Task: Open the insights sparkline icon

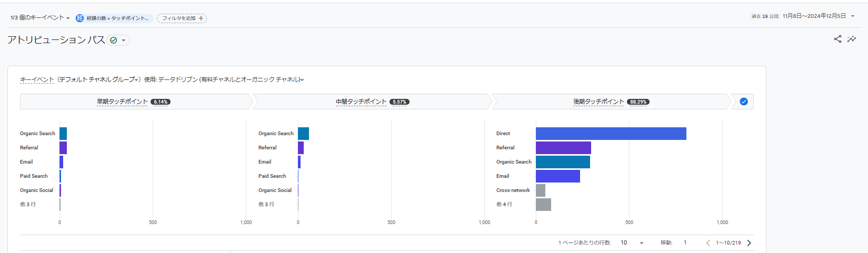Action: (852, 39)
